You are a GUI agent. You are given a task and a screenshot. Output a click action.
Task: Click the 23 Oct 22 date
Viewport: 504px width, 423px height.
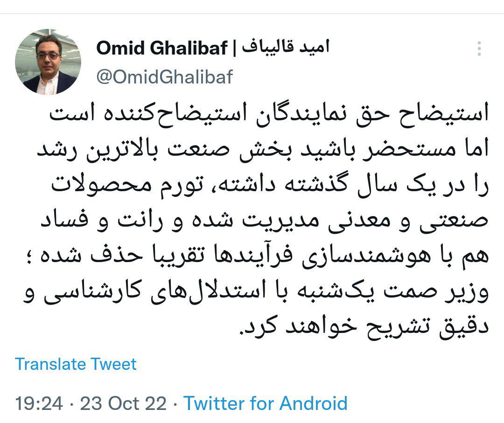tap(123, 403)
